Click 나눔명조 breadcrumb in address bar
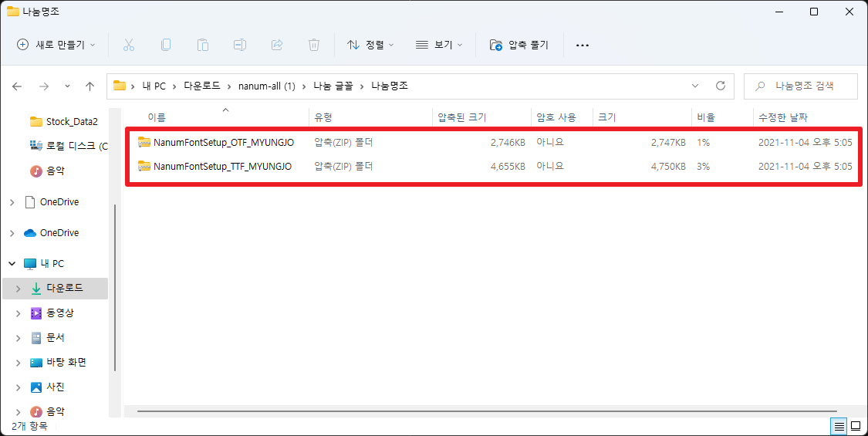This screenshot has width=868, height=436. click(x=390, y=86)
